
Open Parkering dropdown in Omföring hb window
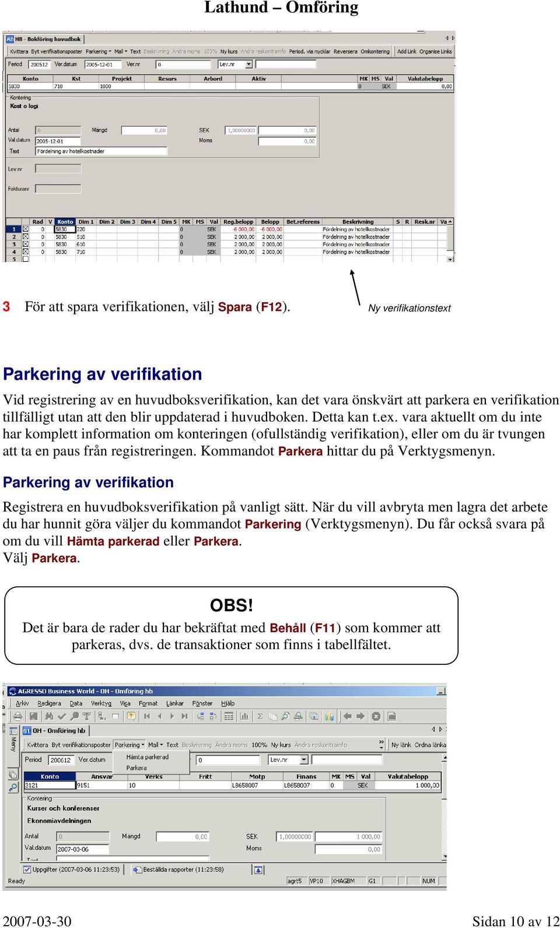tap(129, 745)
